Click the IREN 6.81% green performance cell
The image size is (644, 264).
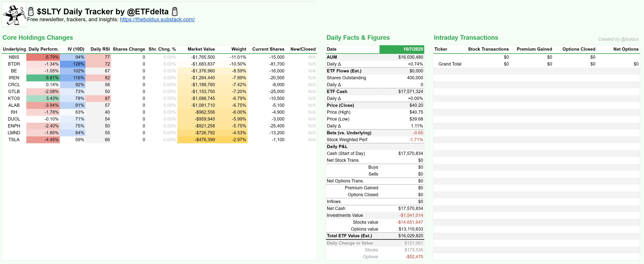[x=43, y=78]
